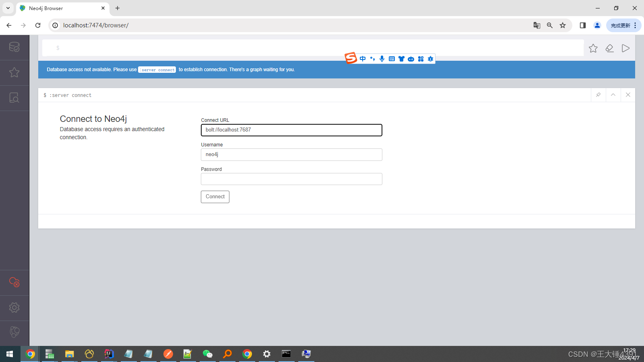Open the Chrome three-dot menu

tap(636, 25)
